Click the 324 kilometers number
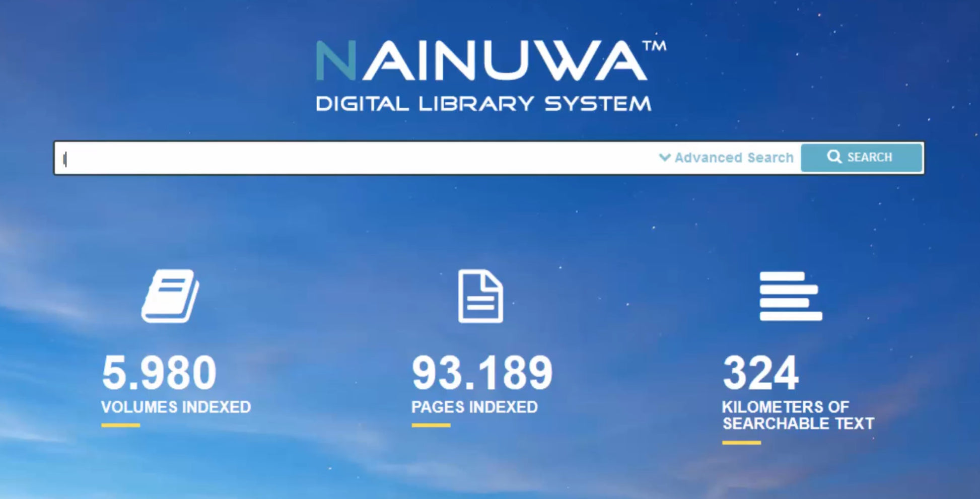 click(x=760, y=373)
